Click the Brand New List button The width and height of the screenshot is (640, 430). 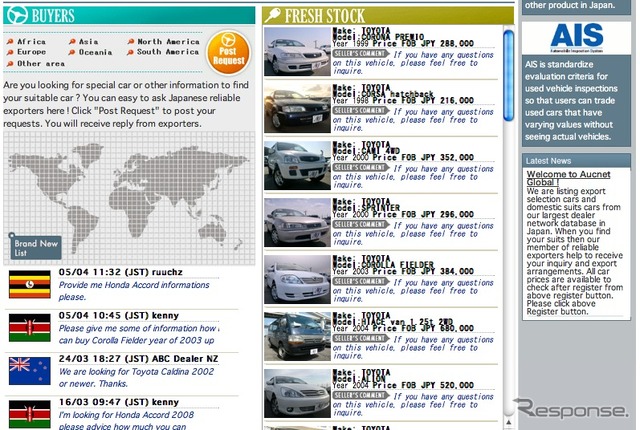(x=36, y=247)
